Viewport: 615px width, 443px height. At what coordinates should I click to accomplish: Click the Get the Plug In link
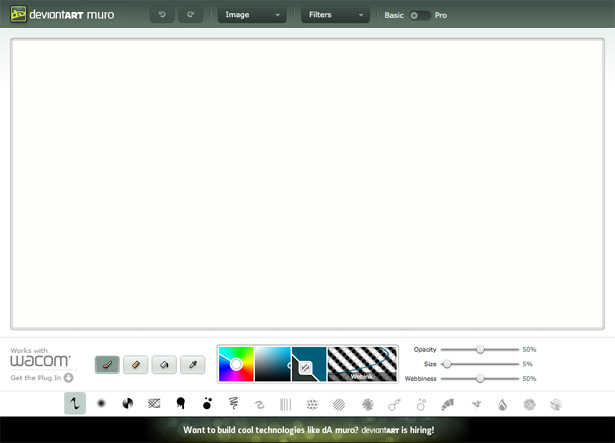point(36,378)
